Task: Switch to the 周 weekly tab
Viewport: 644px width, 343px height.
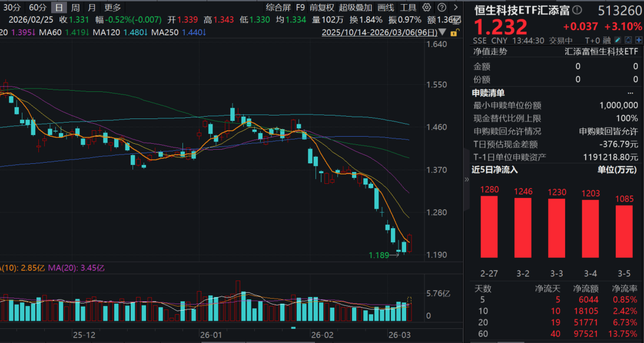Action: coord(75,8)
